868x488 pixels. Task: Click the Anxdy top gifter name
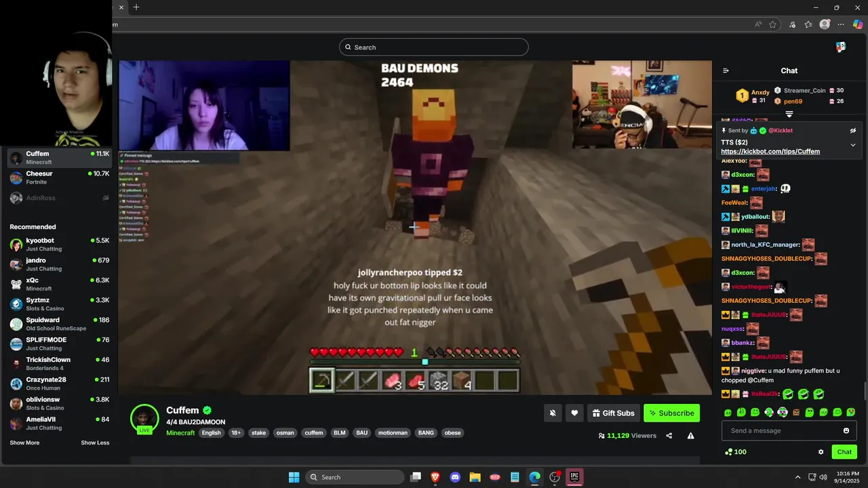(x=760, y=92)
